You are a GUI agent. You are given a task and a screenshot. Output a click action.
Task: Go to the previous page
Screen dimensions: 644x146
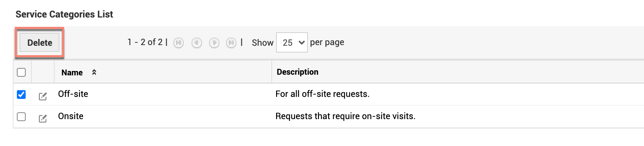(196, 43)
